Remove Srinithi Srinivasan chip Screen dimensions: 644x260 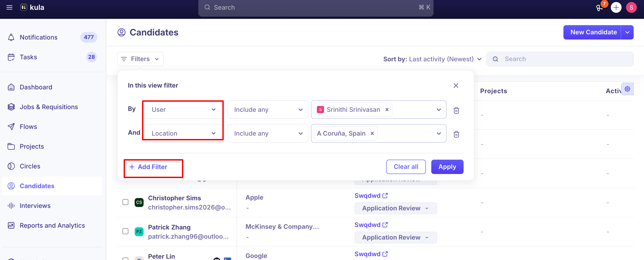pyautogui.click(x=387, y=110)
